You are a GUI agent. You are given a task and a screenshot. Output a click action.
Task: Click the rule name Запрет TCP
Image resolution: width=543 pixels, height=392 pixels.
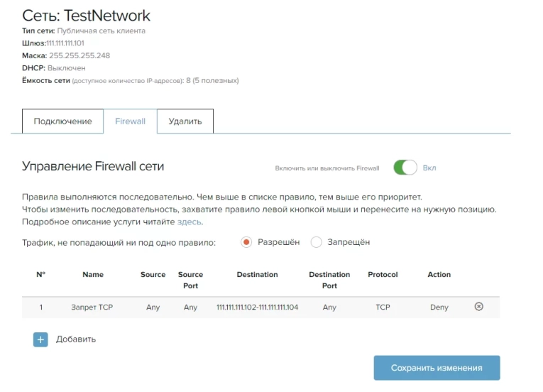point(92,307)
